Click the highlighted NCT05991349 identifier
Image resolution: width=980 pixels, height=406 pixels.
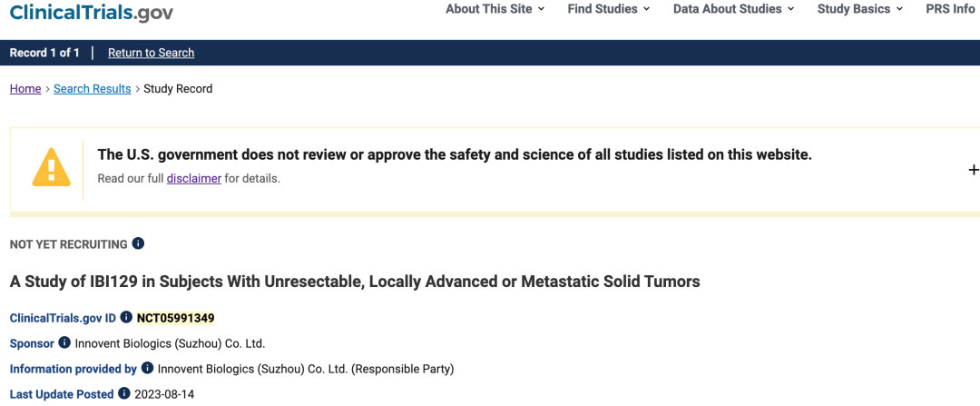pyautogui.click(x=175, y=318)
